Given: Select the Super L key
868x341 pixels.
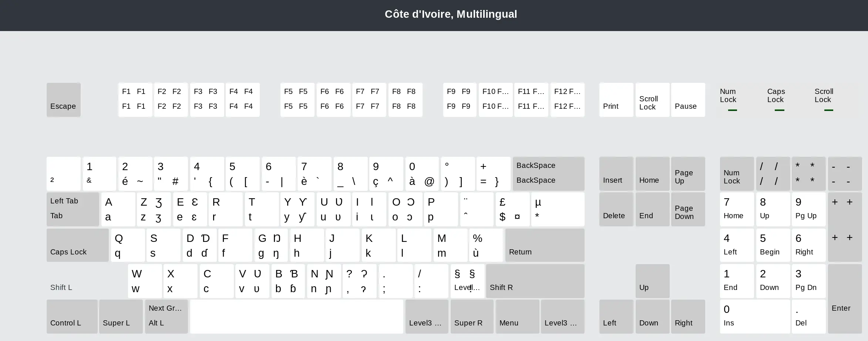Looking at the screenshot, I should 121,317.
